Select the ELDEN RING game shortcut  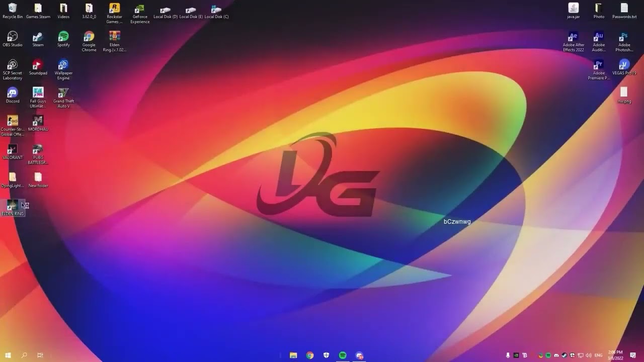[13, 208]
